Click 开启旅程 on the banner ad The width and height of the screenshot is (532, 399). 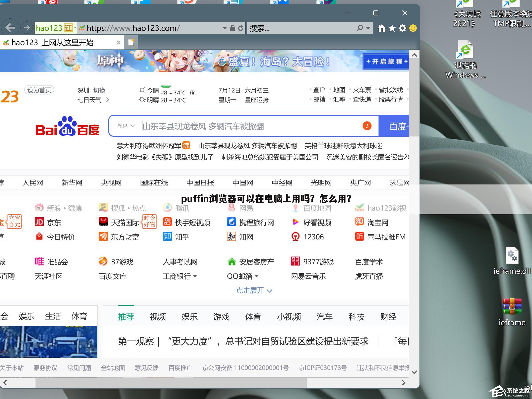(386, 61)
